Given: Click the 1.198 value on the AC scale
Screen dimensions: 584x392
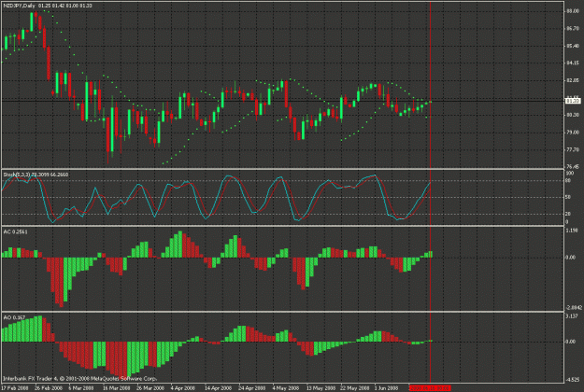Looking at the screenshot, I should coord(572,231).
